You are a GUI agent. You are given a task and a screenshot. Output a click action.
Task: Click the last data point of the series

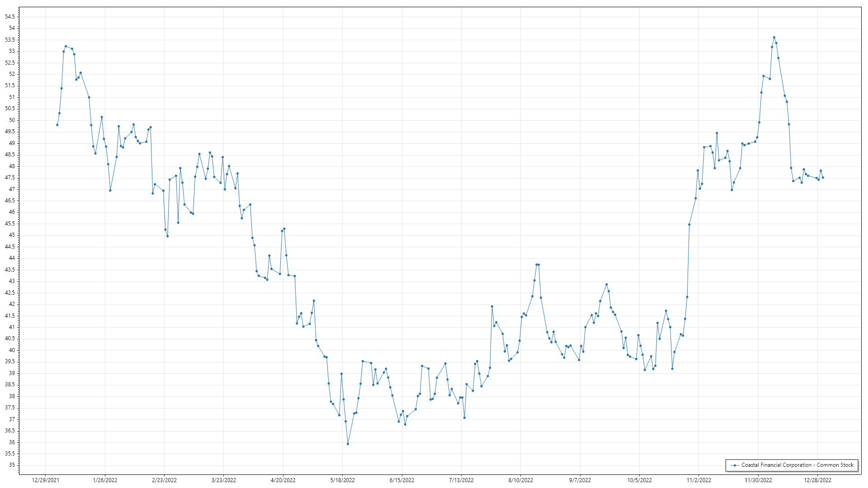823,178
